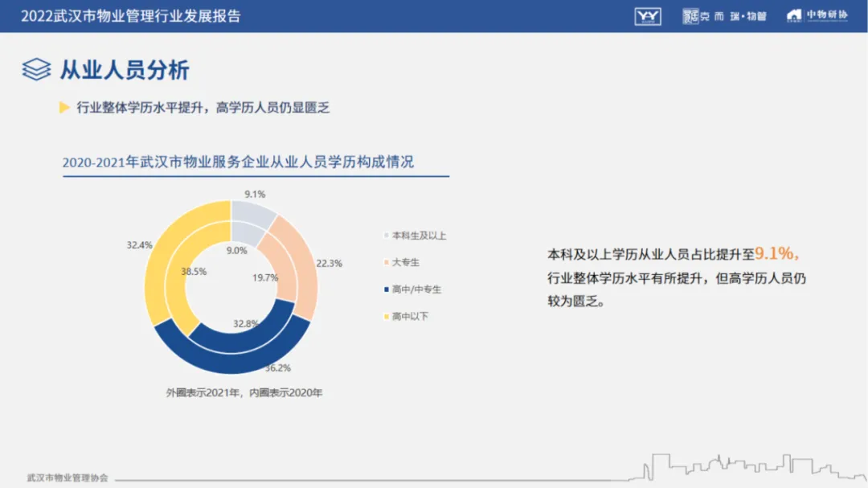Click the 高中/中专生 legend color square
The image size is (868, 488).
[387, 289]
